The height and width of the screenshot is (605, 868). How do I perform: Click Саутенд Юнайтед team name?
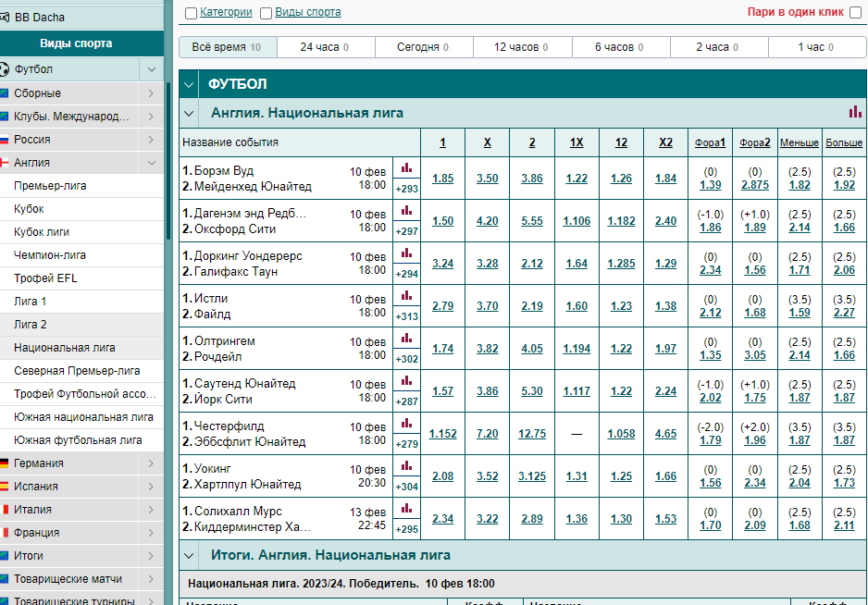click(244, 383)
